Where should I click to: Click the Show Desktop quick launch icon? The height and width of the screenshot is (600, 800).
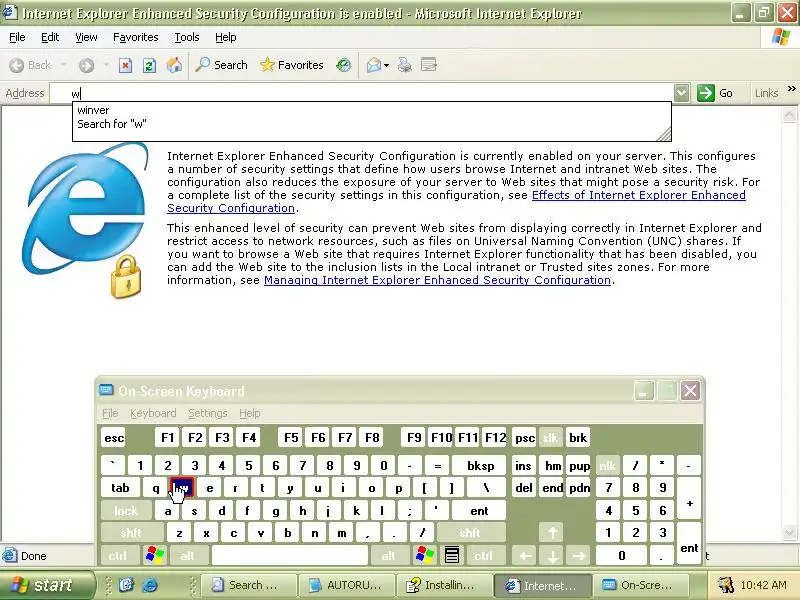126,585
